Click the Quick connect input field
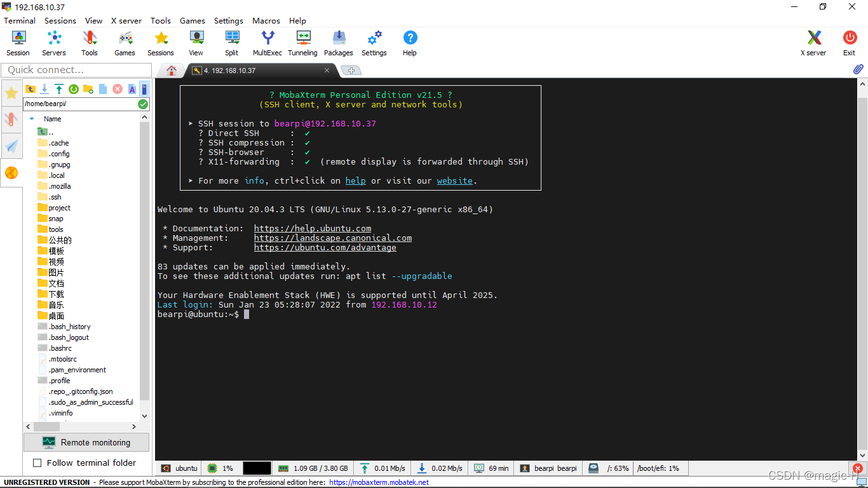 point(76,70)
